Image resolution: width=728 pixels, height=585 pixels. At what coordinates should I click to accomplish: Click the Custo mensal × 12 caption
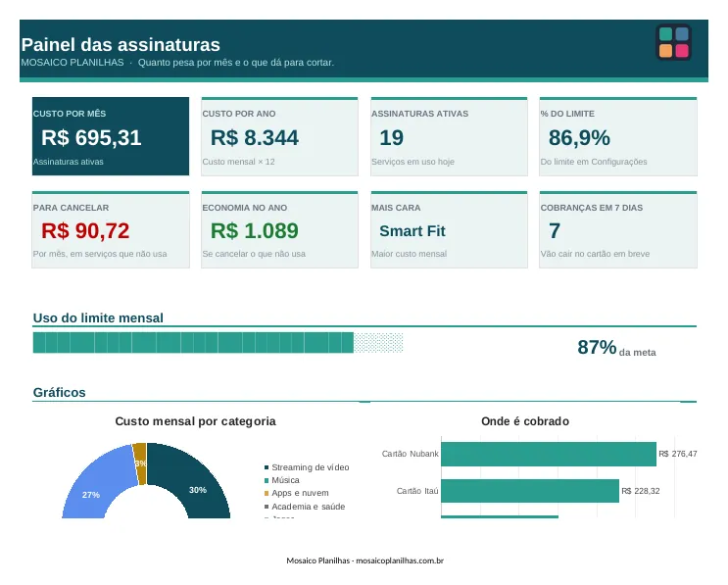coord(238,162)
